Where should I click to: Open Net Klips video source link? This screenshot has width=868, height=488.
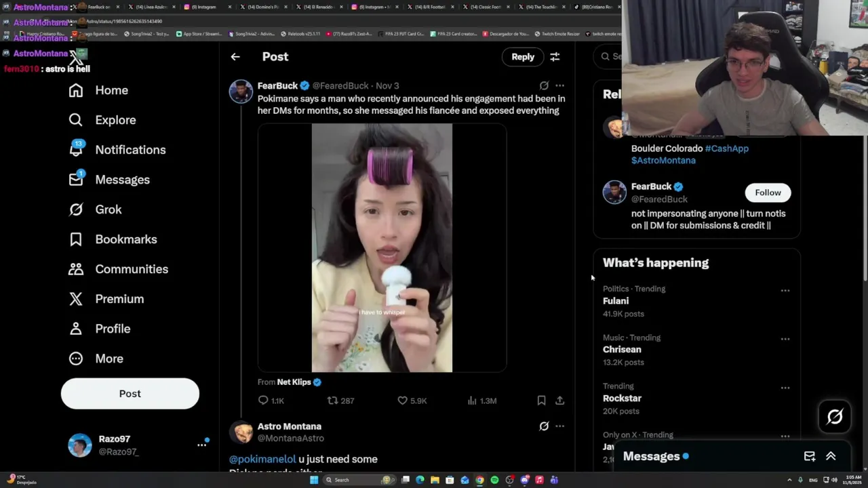(x=294, y=382)
